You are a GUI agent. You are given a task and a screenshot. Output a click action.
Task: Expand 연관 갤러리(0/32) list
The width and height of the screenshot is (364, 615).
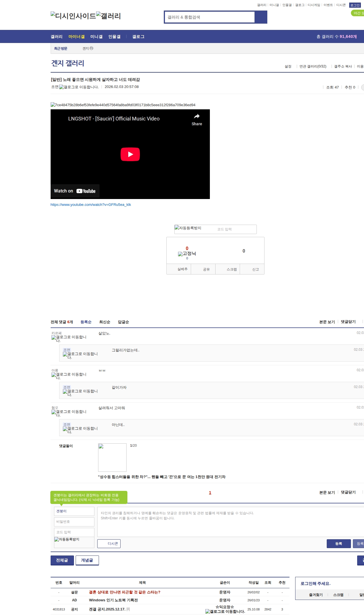[x=313, y=66]
